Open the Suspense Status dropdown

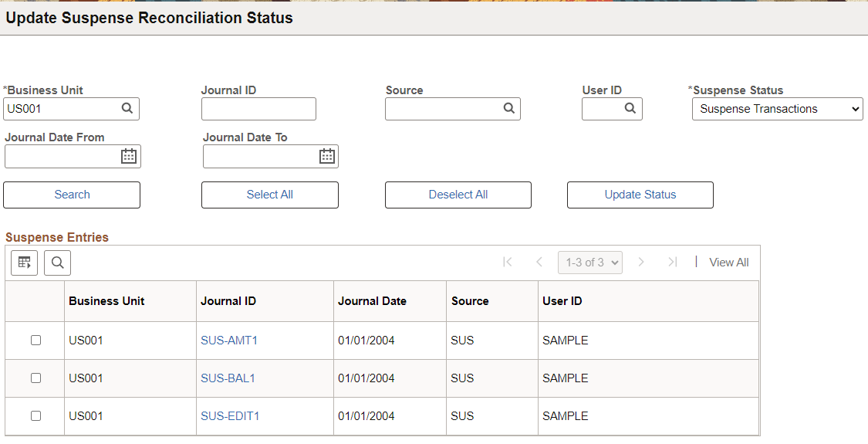pyautogui.click(x=777, y=109)
